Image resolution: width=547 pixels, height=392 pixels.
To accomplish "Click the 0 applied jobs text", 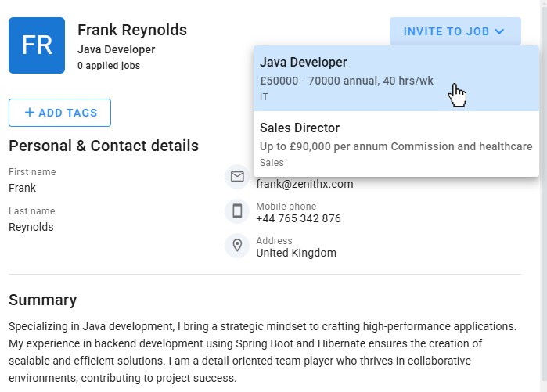I will click(x=109, y=66).
